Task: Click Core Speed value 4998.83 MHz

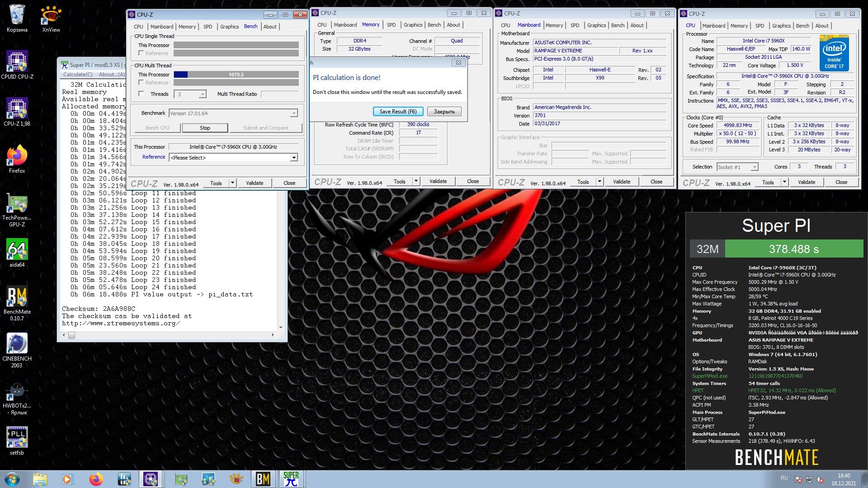Action: click(738, 126)
